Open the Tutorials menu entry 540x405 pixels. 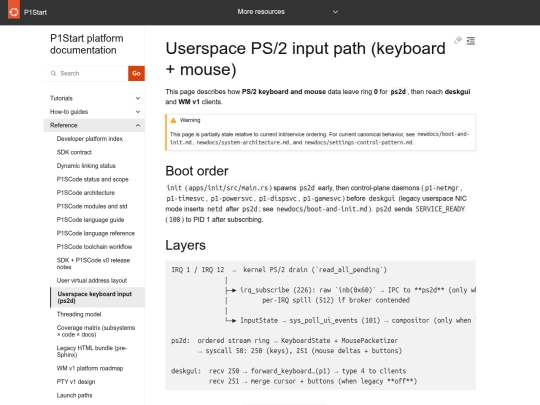point(61,98)
